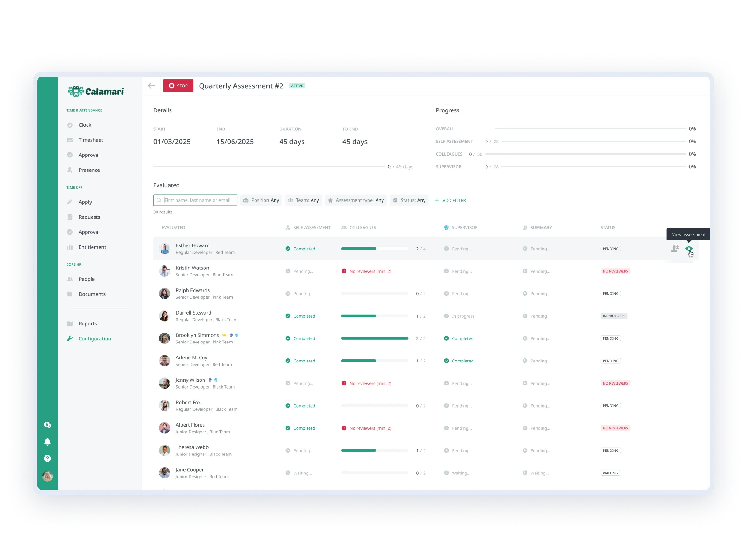The width and height of the screenshot is (747, 560).
Task: Open the Team filter dropdown
Action: pyautogui.click(x=303, y=200)
